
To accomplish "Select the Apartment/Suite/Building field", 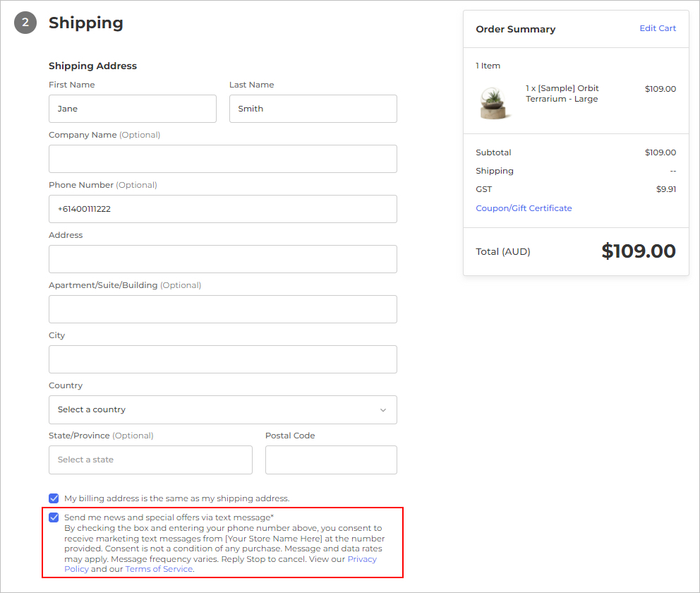I will (222, 309).
